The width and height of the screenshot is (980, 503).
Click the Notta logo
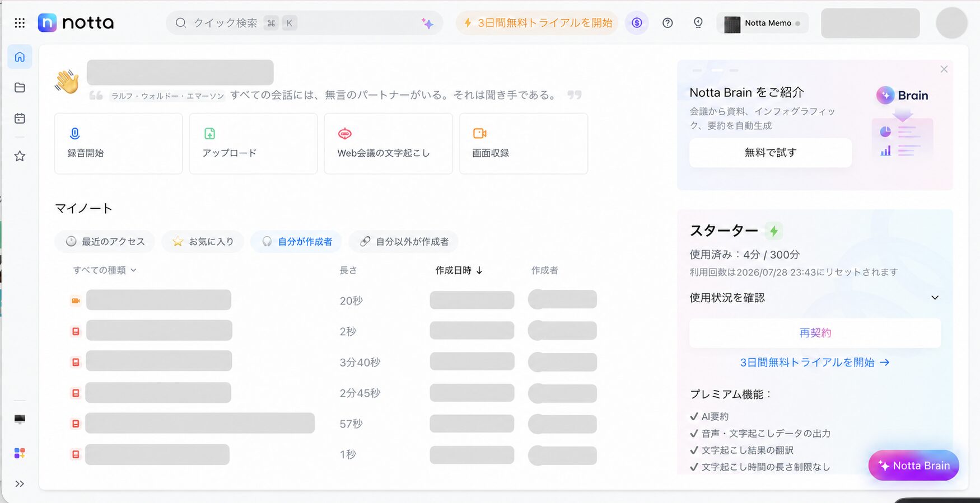click(76, 23)
